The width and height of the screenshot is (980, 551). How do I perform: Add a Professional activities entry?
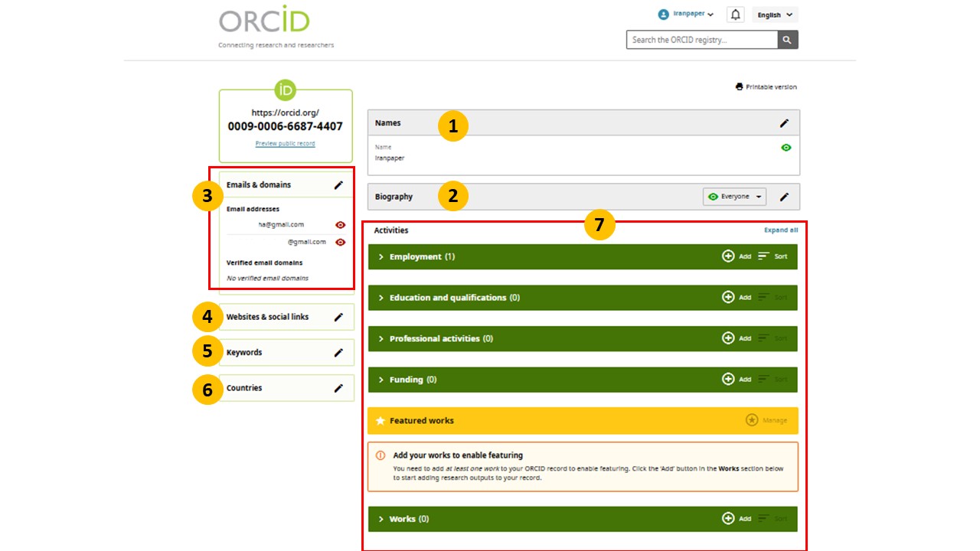point(737,338)
